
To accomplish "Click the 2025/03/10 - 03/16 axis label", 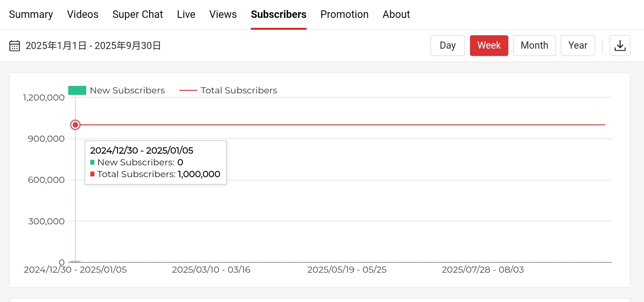I will [x=211, y=270].
